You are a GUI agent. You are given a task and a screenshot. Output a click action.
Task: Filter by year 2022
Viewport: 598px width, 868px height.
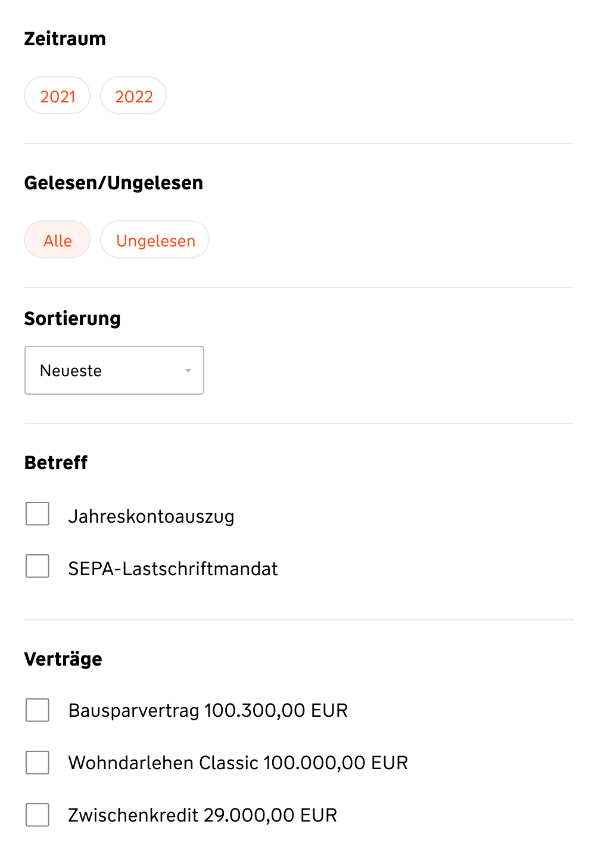tap(133, 96)
